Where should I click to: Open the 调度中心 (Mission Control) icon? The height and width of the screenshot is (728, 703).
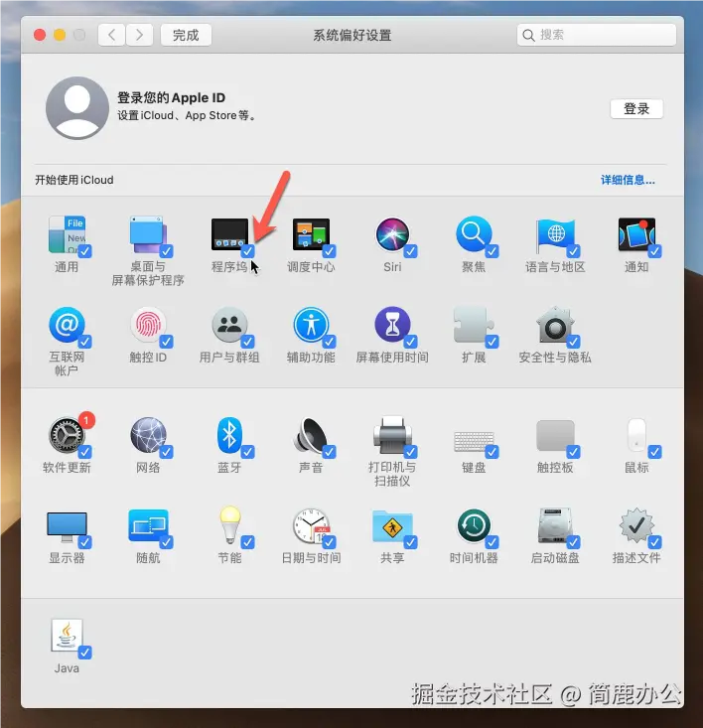(x=311, y=234)
